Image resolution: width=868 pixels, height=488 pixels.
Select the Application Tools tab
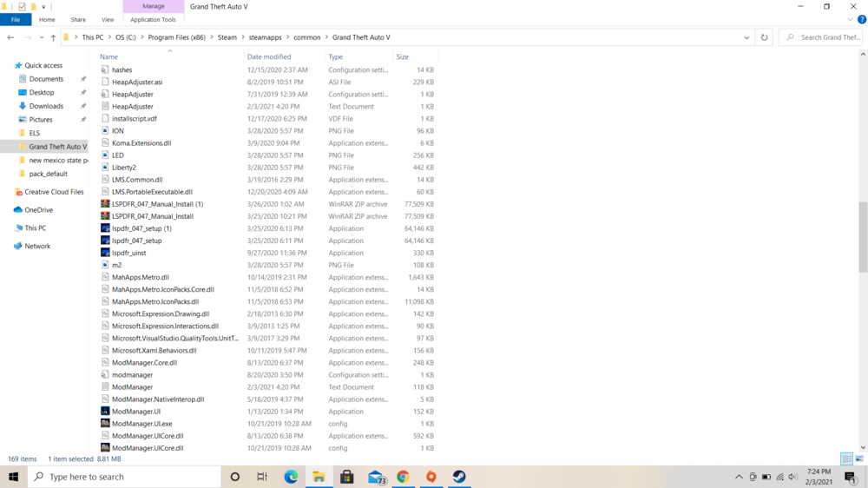click(x=153, y=19)
